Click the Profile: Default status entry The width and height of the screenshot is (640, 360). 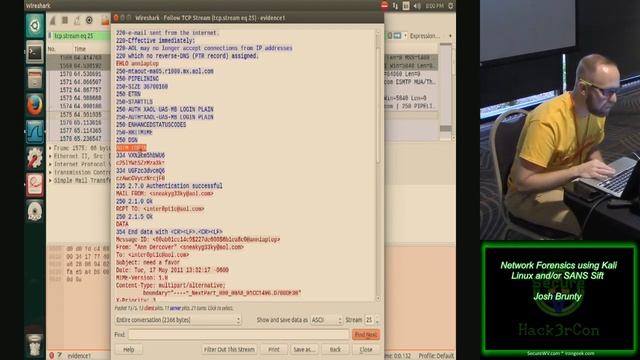pos(436,356)
